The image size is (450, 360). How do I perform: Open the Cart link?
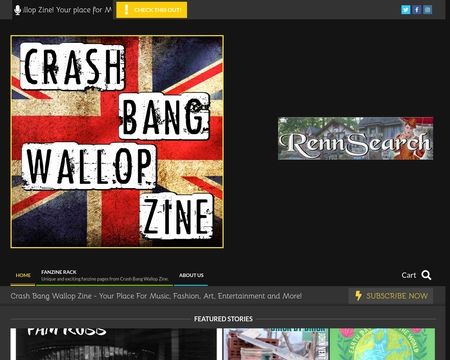click(409, 275)
